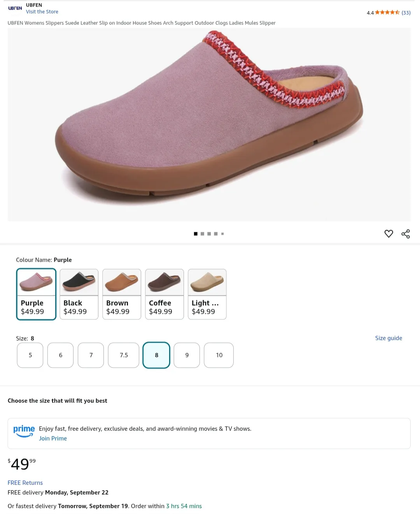
Task: Choose the Black colour option
Action: 79,294
